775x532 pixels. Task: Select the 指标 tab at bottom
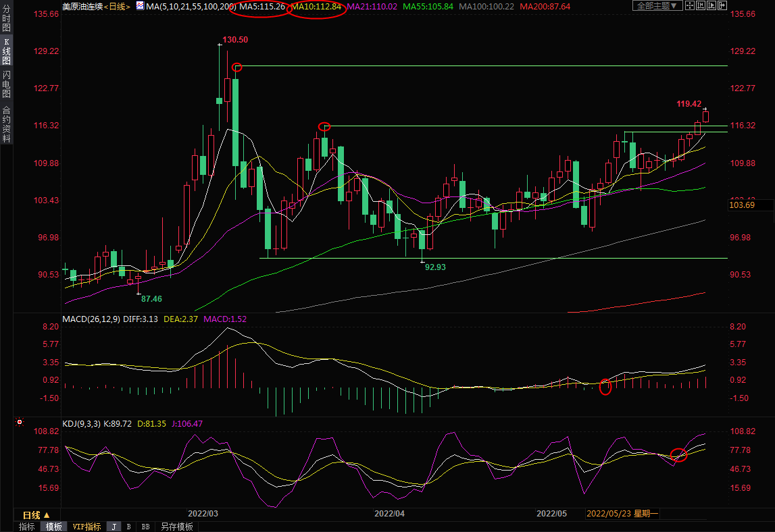[27, 527]
